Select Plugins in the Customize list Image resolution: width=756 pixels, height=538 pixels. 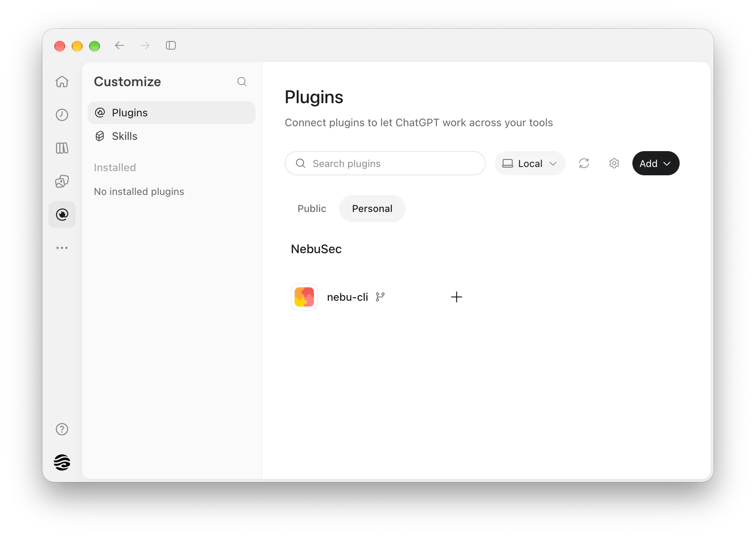point(172,113)
